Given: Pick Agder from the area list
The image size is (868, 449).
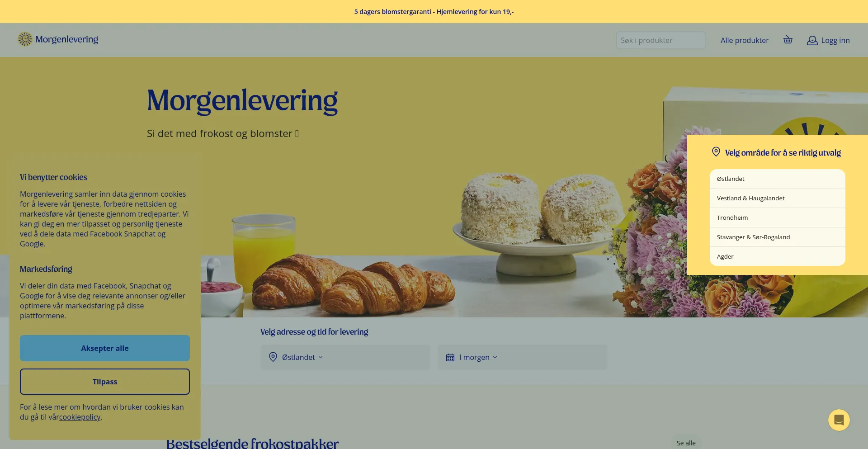Looking at the screenshot, I should pos(778,256).
